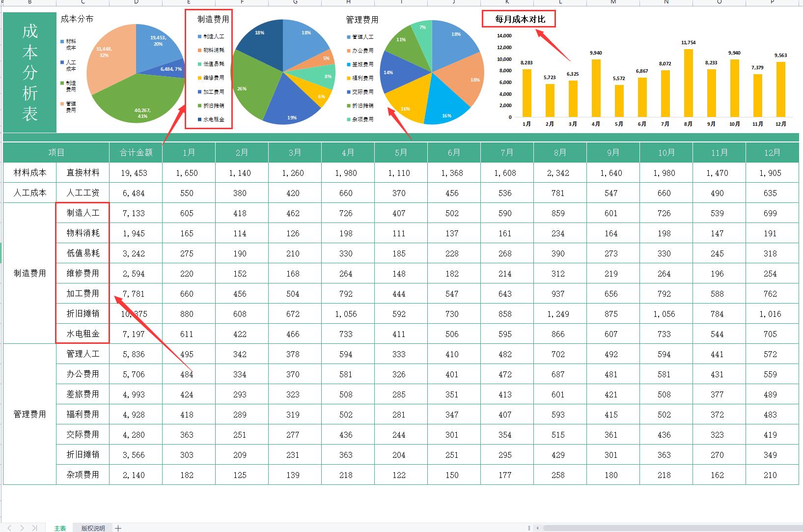The width and height of the screenshot is (803, 532).
Task: Click the 合计金额 column header cell
Action: (x=136, y=153)
